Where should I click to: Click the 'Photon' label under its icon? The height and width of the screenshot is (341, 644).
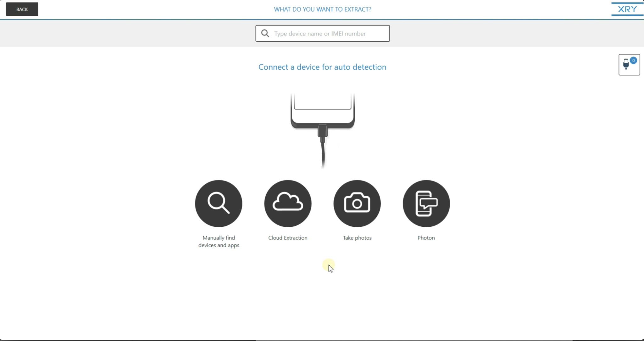426,238
